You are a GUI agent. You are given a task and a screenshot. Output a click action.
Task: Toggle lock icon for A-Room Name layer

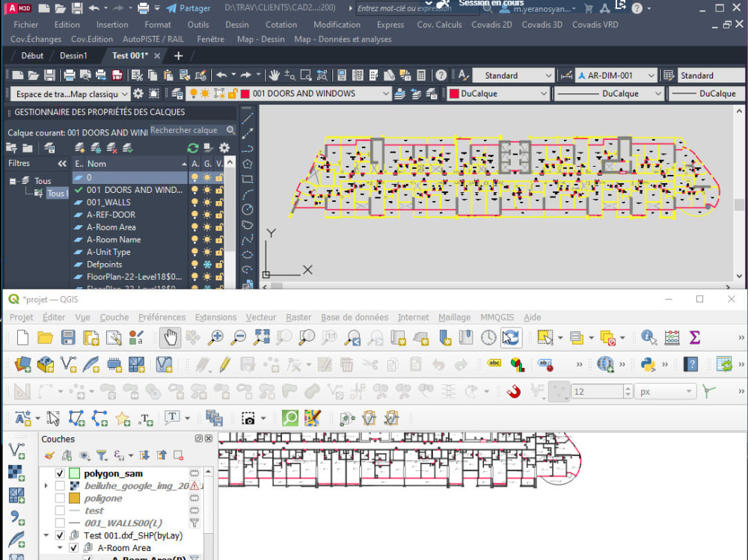click(x=219, y=239)
